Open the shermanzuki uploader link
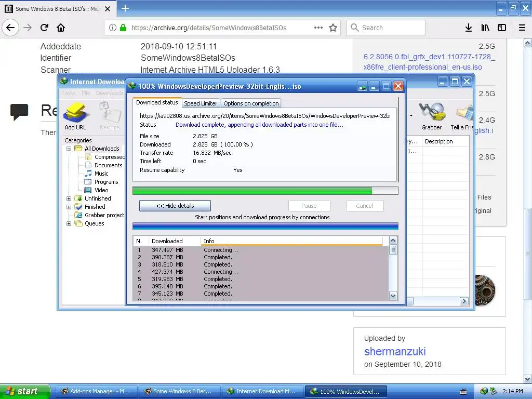532x399 pixels. coord(395,352)
